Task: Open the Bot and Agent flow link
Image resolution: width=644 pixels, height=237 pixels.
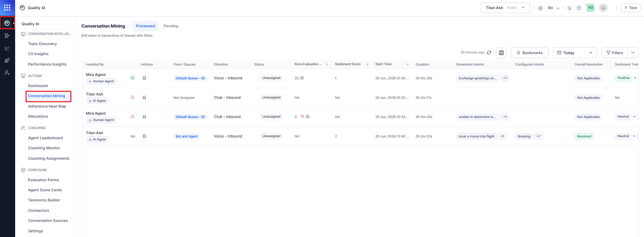Action: (187, 136)
